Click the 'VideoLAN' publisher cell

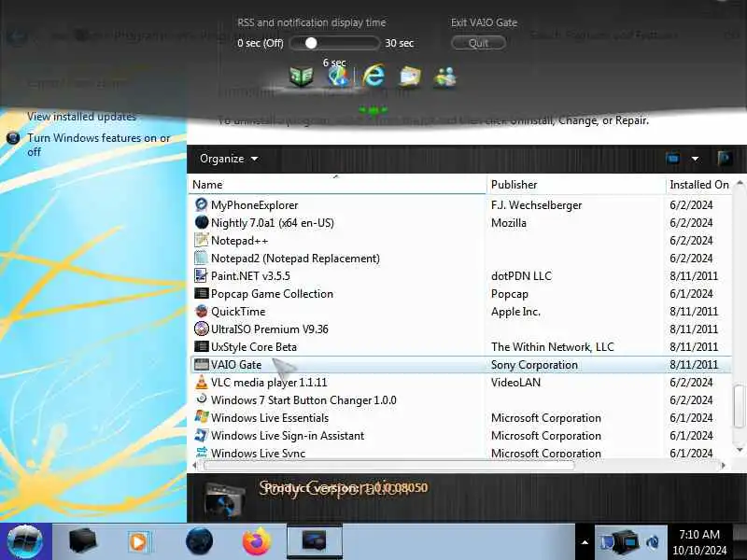click(x=516, y=382)
